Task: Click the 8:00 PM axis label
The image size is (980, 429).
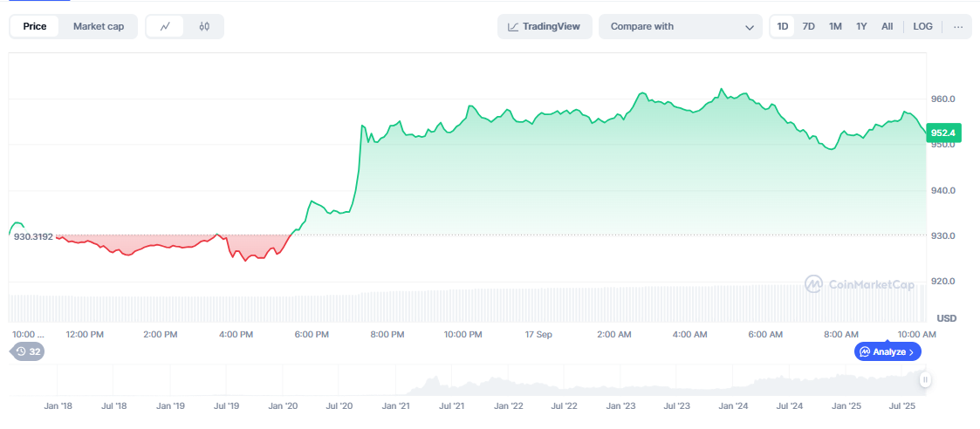Action: tap(387, 335)
